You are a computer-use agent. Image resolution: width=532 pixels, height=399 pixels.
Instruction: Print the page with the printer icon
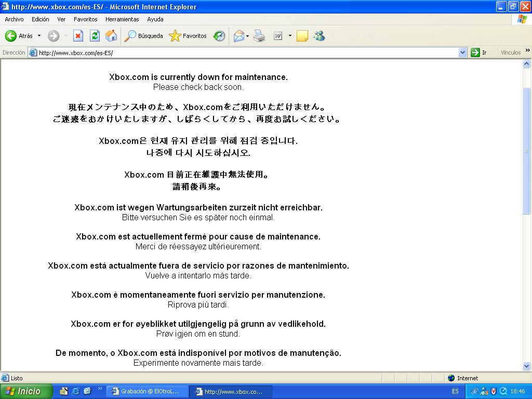[x=259, y=36]
